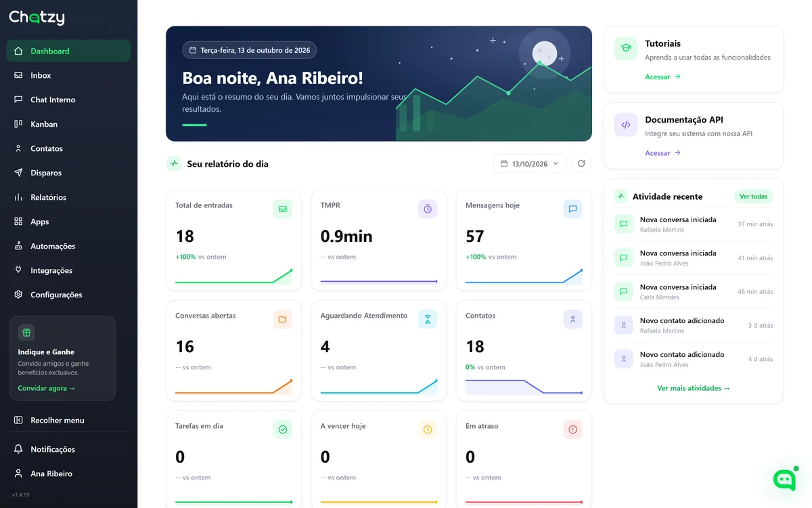Screen dimensions: 812x508
Task: Click the A vencer hoje clock icon
Action: tap(428, 430)
